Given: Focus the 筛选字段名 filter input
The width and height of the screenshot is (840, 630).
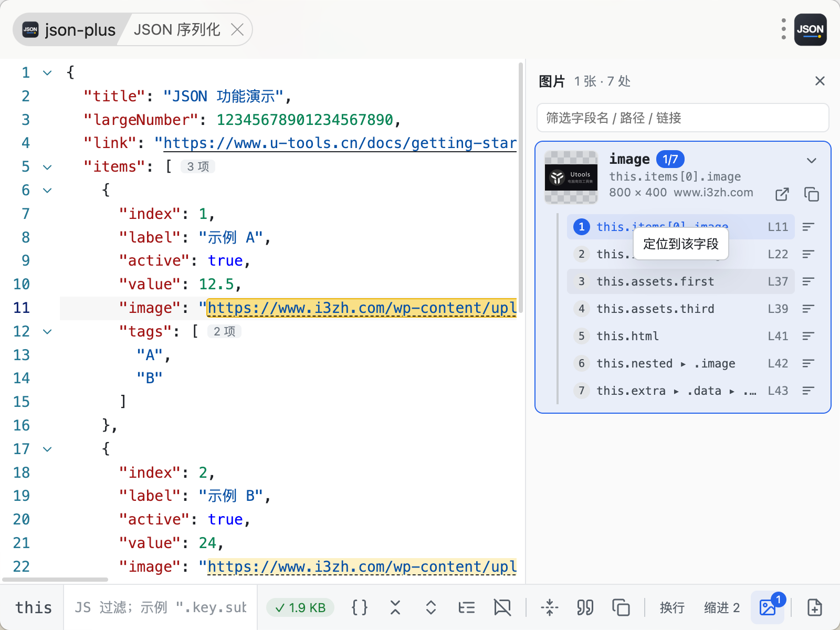Looking at the screenshot, I should tap(682, 118).
